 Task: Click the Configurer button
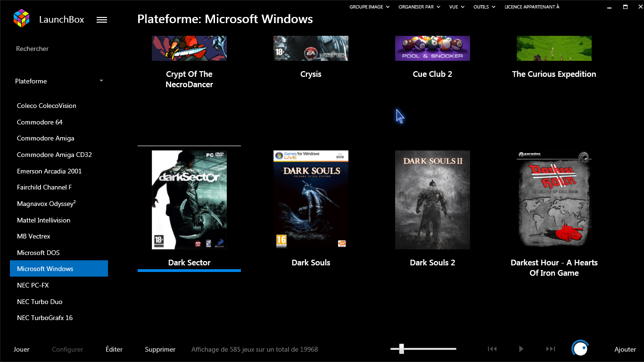(67, 349)
